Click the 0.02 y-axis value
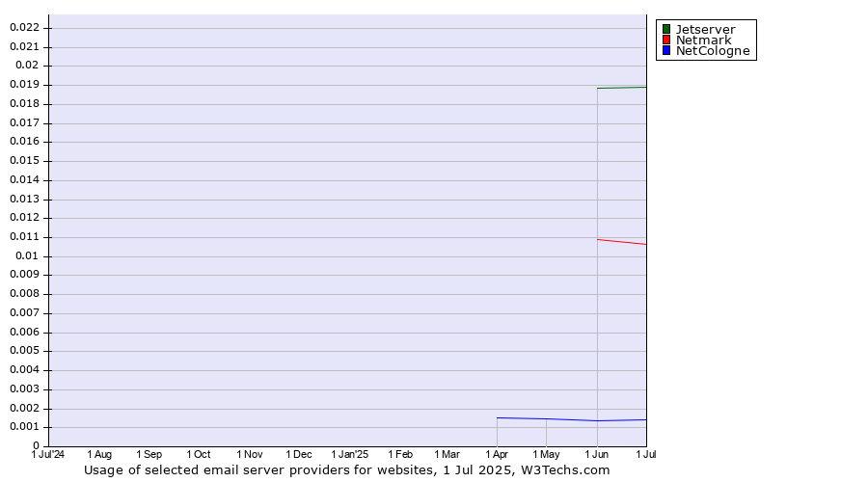The image size is (868, 482). 27,65
